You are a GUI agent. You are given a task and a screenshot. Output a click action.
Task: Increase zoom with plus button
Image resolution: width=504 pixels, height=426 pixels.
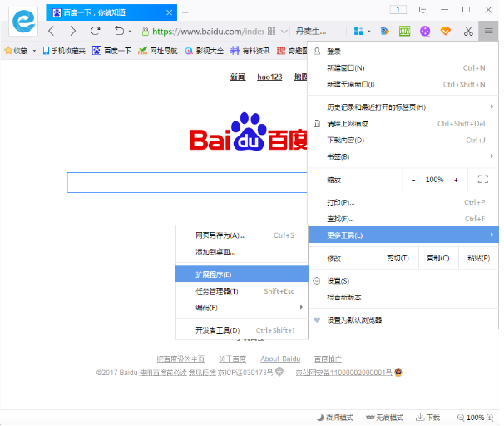coord(456,180)
